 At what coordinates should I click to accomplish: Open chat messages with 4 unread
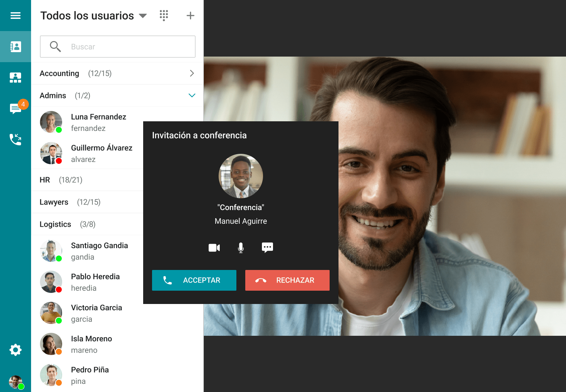point(16,109)
